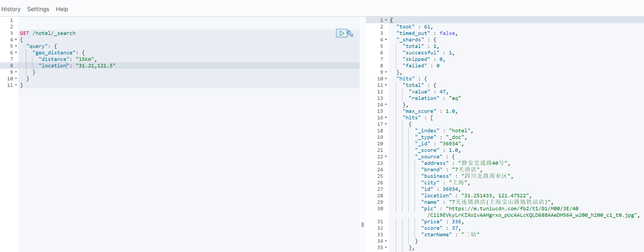
Task: Open the wrench request options menu
Action: coord(350,34)
